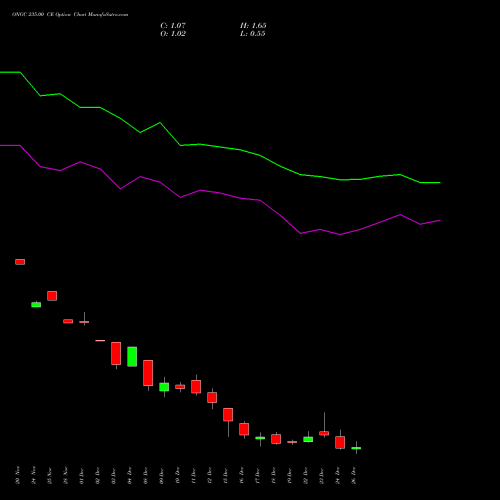The height and width of the screenshot is (500, 500).
Task: Select the high value H: 1.65
Action: tap(253, 26)
